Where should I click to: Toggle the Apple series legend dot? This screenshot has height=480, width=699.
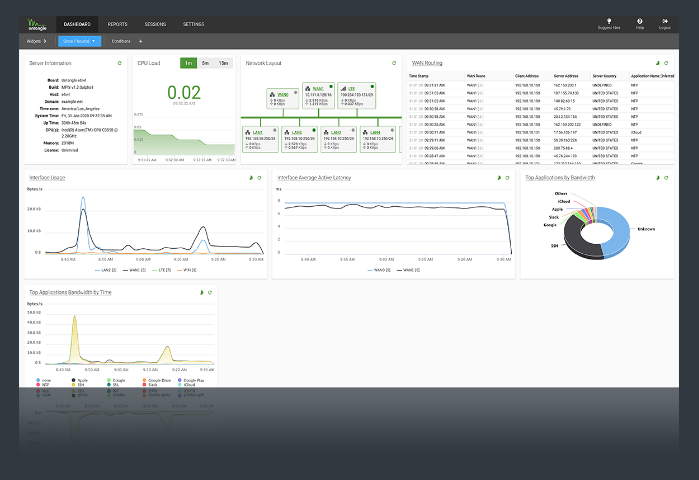point(74,380)
